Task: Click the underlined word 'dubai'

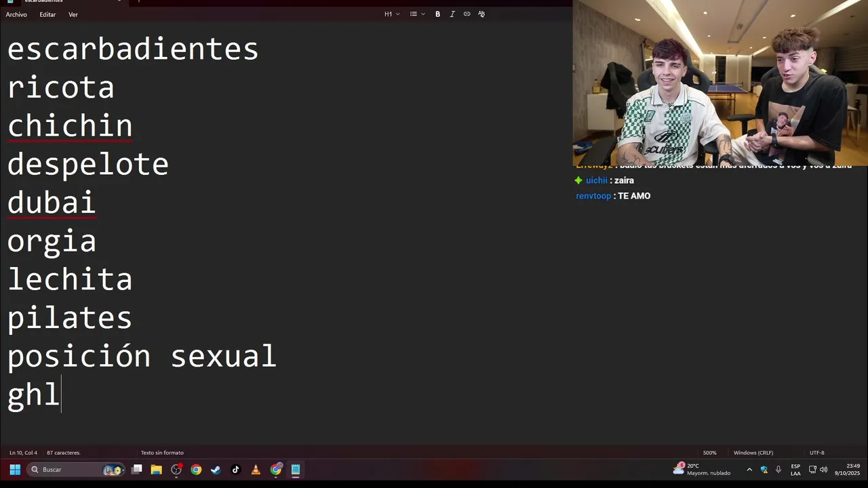Action: 52,203
